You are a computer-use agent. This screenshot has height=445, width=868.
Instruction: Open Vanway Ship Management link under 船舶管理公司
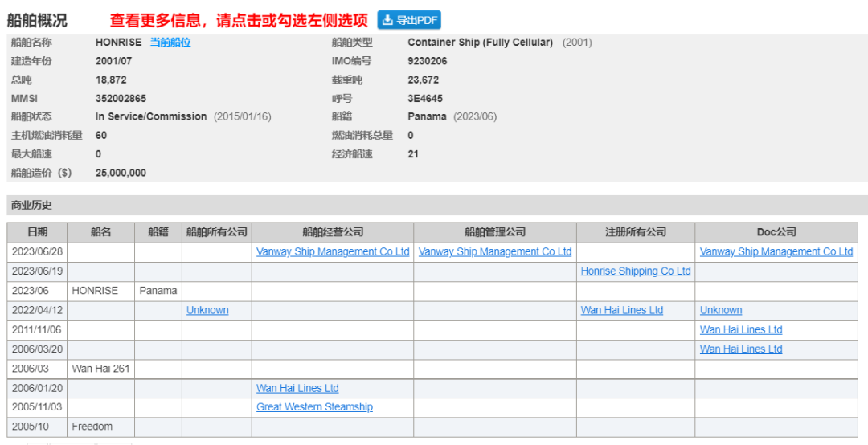click(x=495, y=252)
